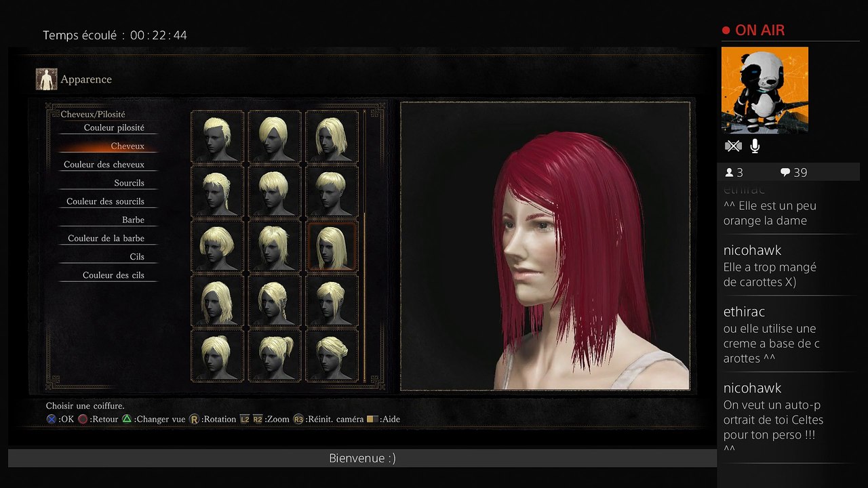868x488 pixels.
Task: Click the R2 zoom button icon
Action: 258,419
